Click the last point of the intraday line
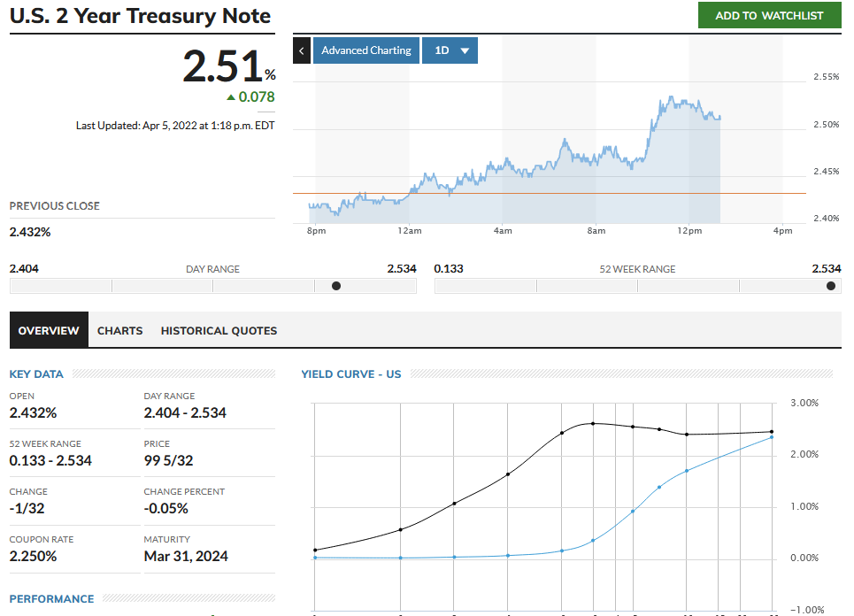The image size is (854, 616). [720, 117]
